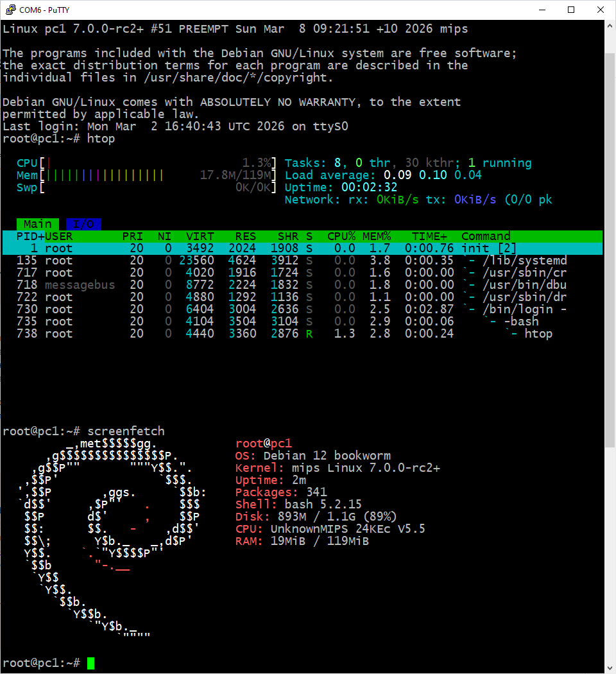
Task: Click the 'screenfetch' command line
Action: coord(84,431)
